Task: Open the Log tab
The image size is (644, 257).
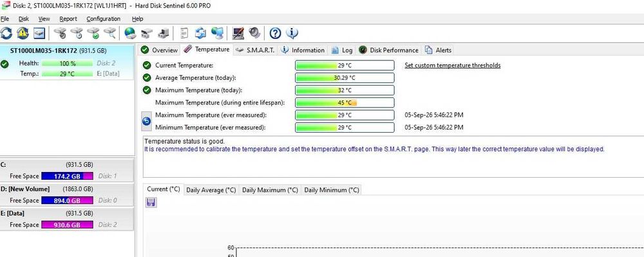Action: 342,50
